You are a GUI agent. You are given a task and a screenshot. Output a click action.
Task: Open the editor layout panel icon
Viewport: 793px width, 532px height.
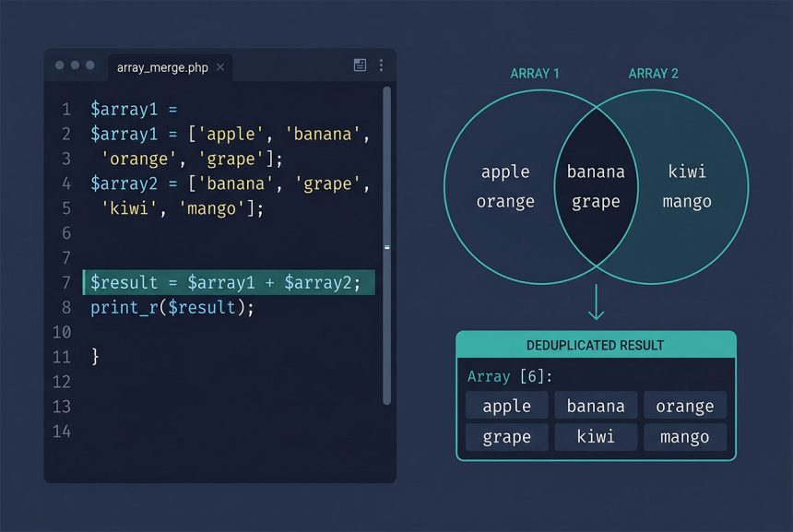(x=360, y=65)
